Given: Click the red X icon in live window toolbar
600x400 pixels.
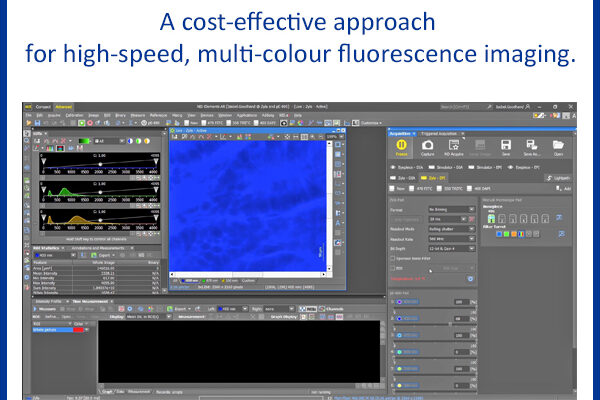Looking at the screenshot, I should point(209,137).
